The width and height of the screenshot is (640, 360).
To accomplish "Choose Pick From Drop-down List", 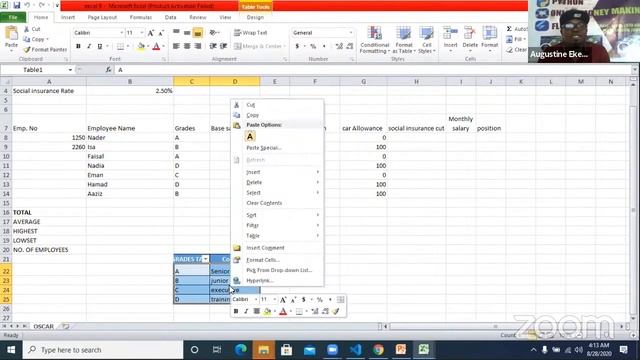I will tap(279, 270).
